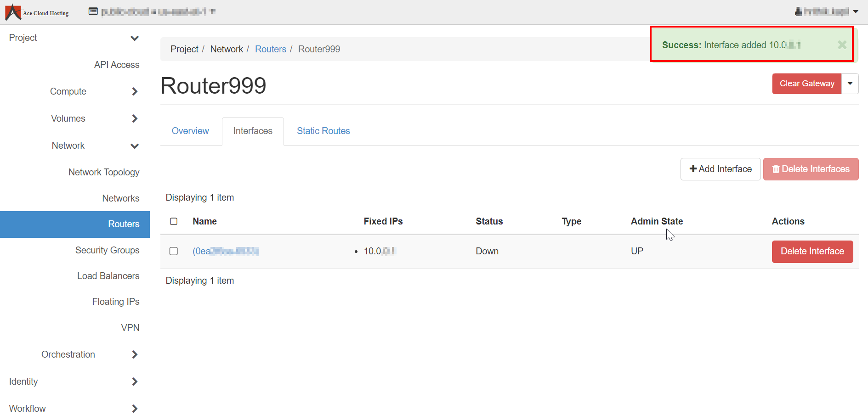Image resolution: width=868 pixels, height=415 pixels.
Task: Open the user account menu icon
Action: point(798,11)
